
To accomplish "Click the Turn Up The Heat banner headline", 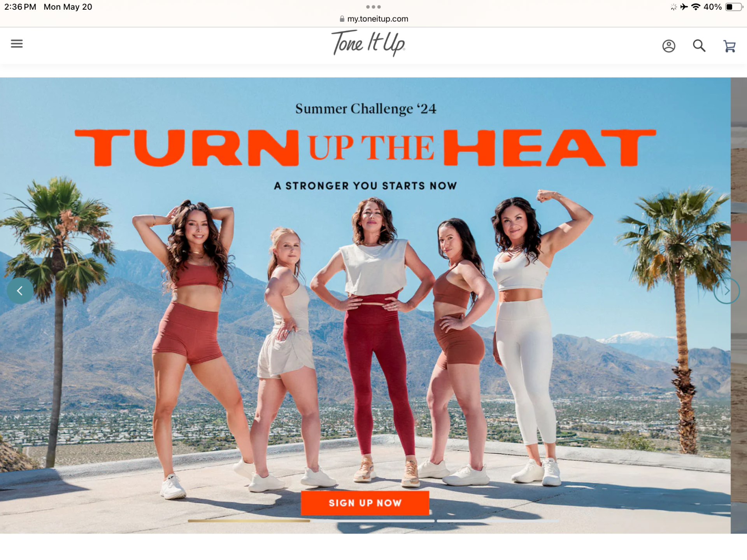I will pyautogui.click(x=365, y=148).
